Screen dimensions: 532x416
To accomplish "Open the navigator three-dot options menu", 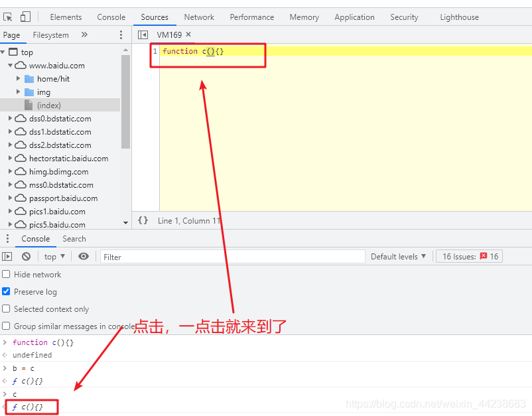I will pyautogui.click(x=121, y=35).
